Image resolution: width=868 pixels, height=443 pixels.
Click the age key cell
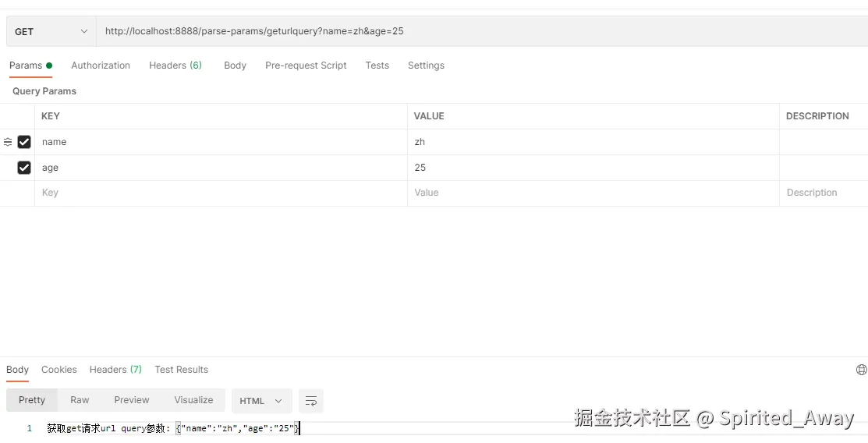pyautogui.click(x=221, y=167)
